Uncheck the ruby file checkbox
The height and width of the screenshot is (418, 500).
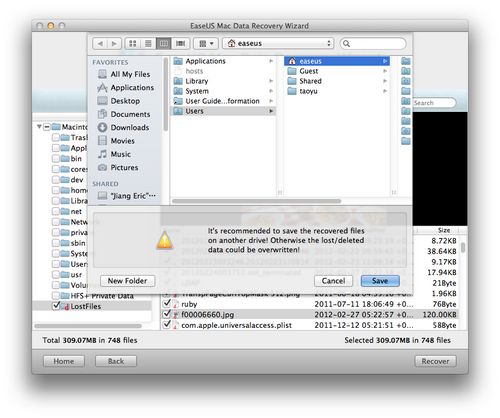pos(167,304)
